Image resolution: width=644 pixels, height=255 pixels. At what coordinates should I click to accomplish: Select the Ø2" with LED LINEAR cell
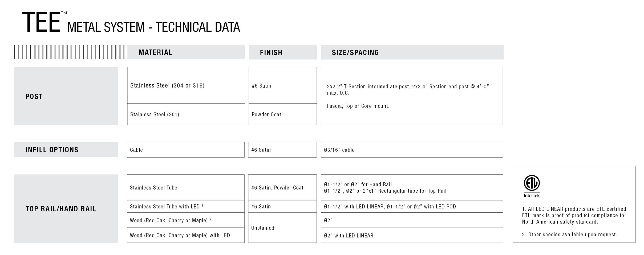(x=412, y=235)
